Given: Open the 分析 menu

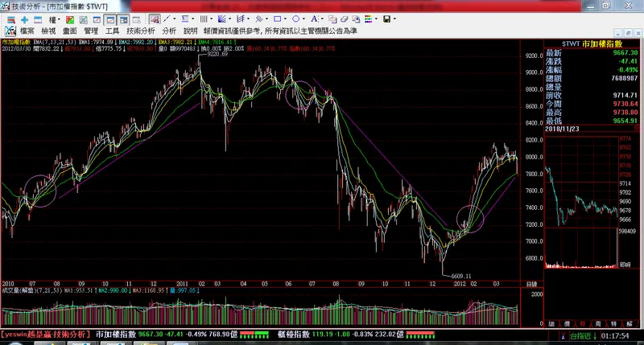Looking at the screenshot, I should point(169,31).
